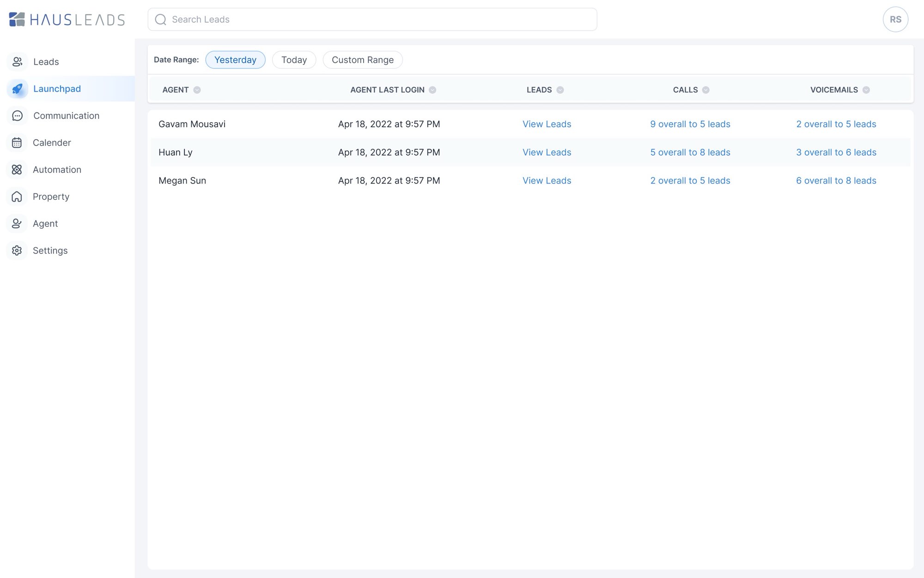Viewport: 924px width, 578px height.
Task: Open Huan Ly's 3 overall voicemails link
Action: pos(836,152)
